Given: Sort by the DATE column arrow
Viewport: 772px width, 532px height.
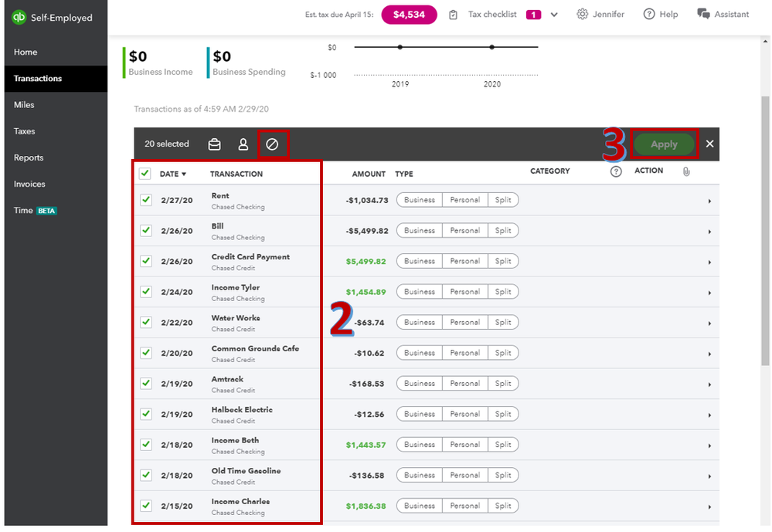Looking at the screenshot, I should pos(184,175).
